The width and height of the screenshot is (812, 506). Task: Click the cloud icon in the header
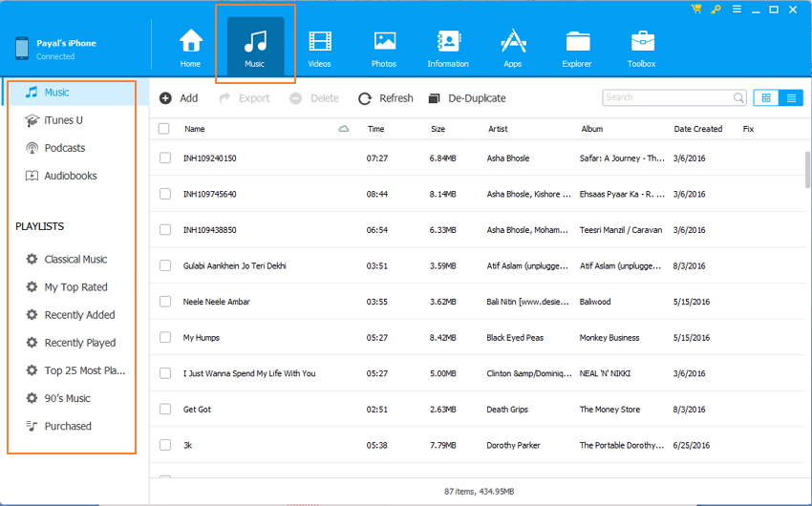(343, 129)
